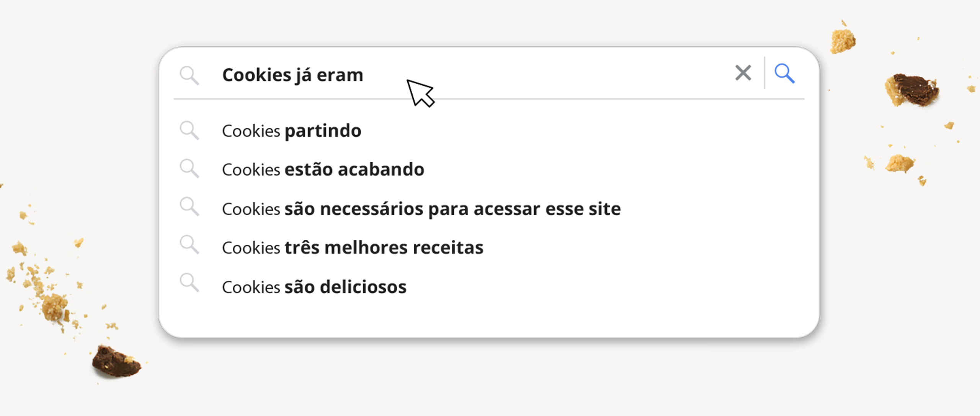This screenshot has width=980, height=416.
Task: Click the gray magnifier left of 'Cookies já eram'
Action: coord(189,75)
